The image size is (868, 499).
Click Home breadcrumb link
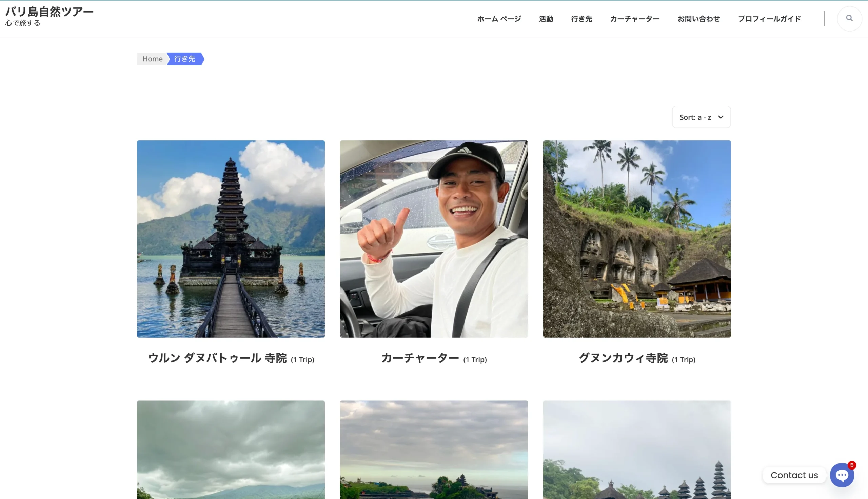(x=153, y=59)
